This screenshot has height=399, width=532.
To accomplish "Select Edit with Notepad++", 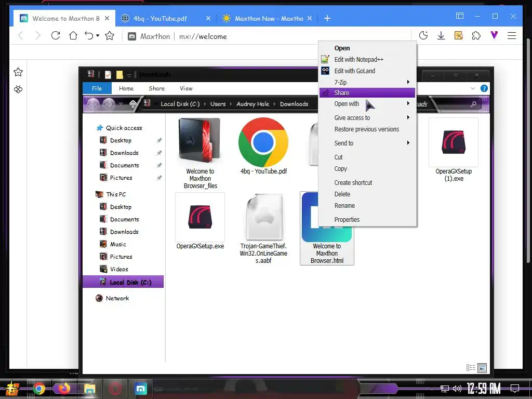I will (x=367, y=59).
